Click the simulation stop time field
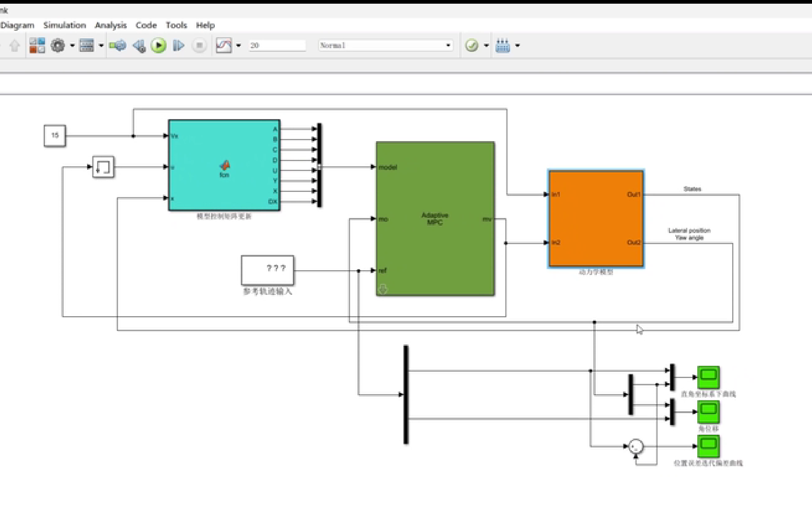The image size is (812, 511). (277, 46)
